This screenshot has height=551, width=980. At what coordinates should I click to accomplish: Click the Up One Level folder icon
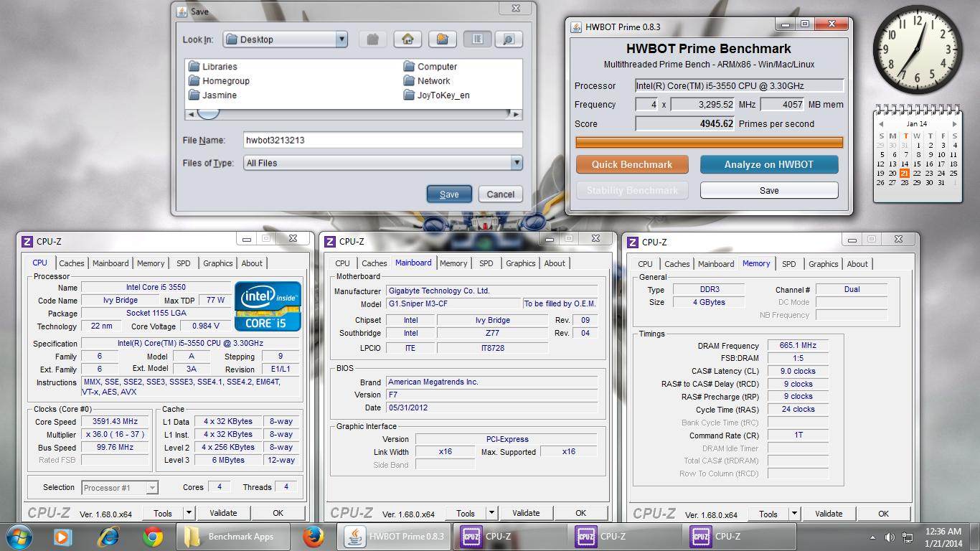[372, 39]
